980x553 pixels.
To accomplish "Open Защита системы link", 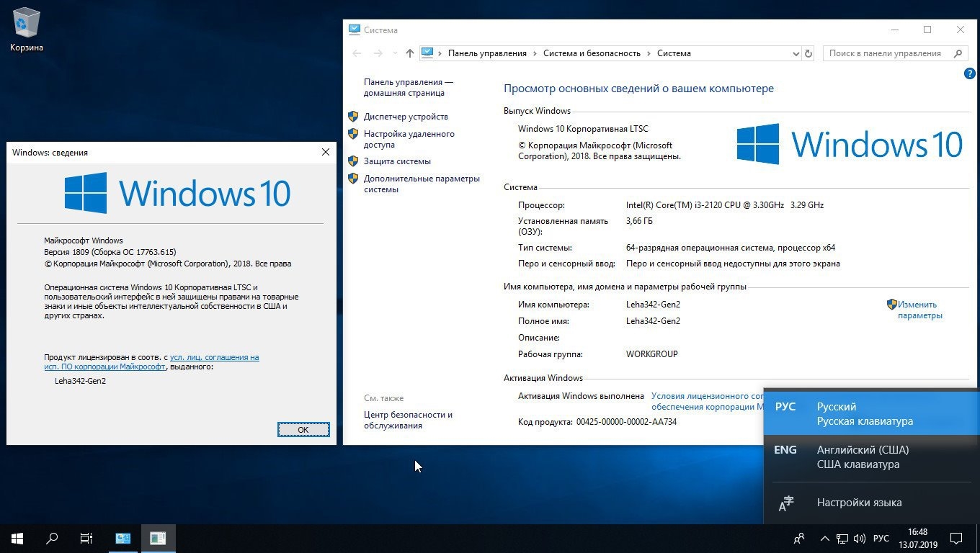I will 397,161.
